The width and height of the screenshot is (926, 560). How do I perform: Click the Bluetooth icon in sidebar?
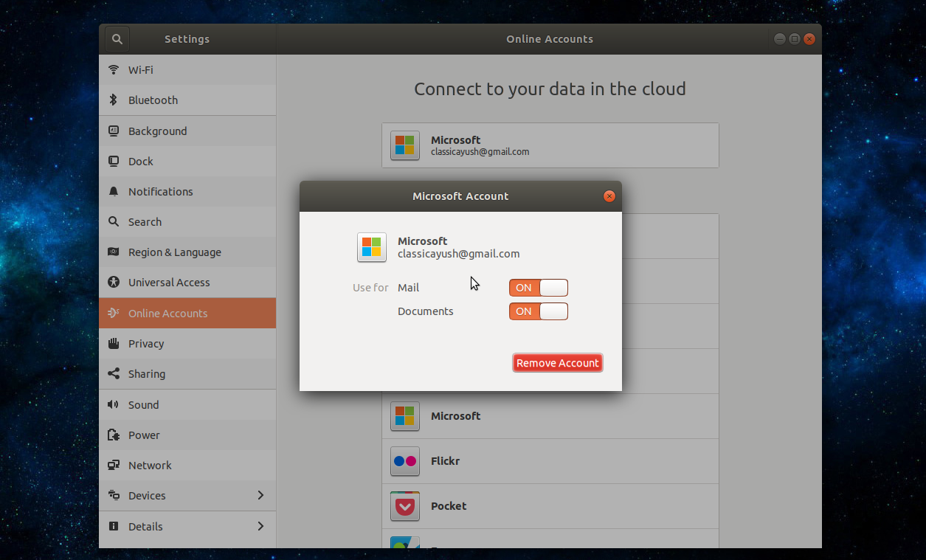(x=114, y=100)
